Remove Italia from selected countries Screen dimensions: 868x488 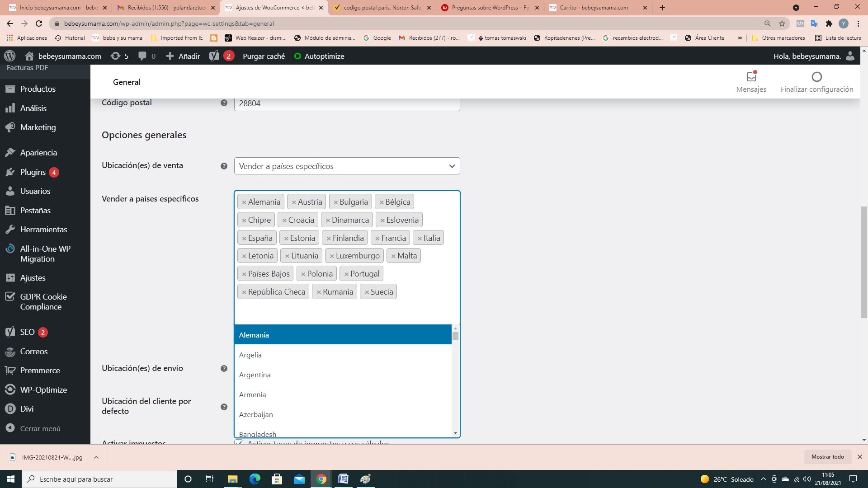point(420,239)
